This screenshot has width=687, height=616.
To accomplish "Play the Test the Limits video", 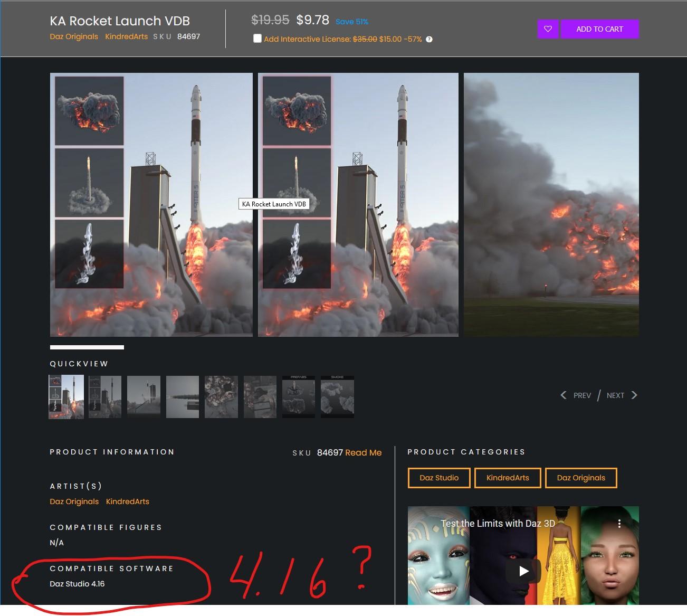I will [x=523, y=571].
